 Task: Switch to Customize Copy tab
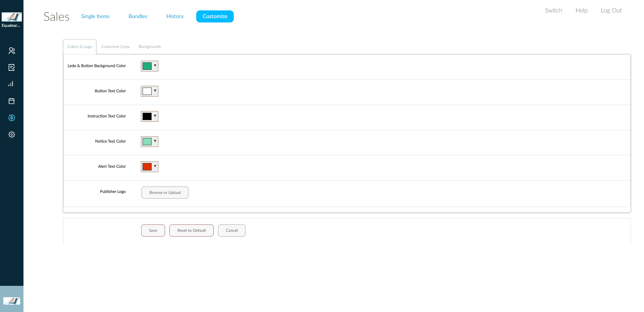[115, 47]
